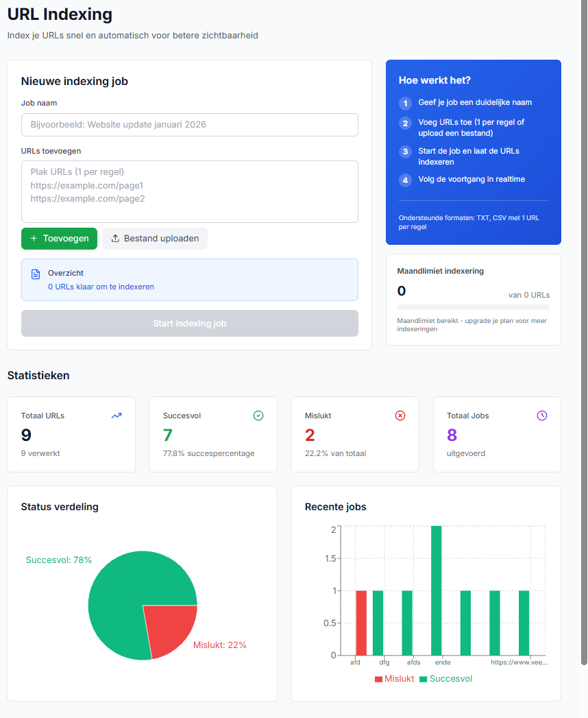The width and height of the screenshot is (588, 718).
Task: Click the Start indexing job button
Action: pos(189,323)
